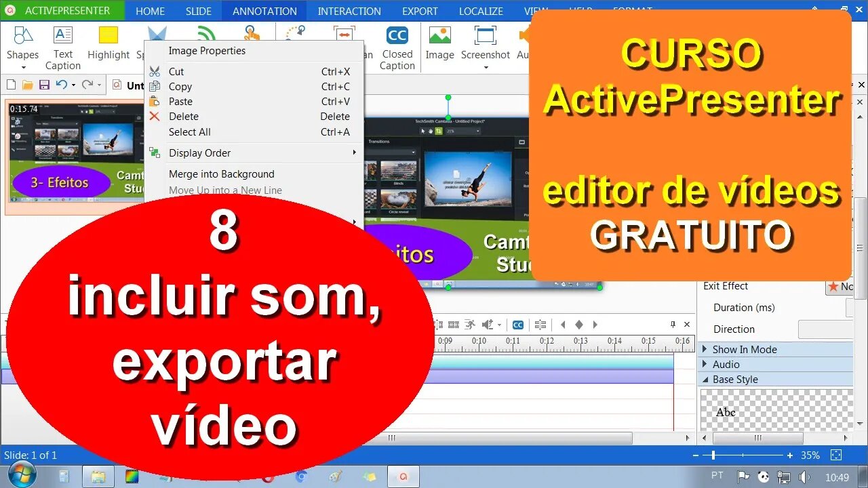Click the green rotation handle above the image

448,98
